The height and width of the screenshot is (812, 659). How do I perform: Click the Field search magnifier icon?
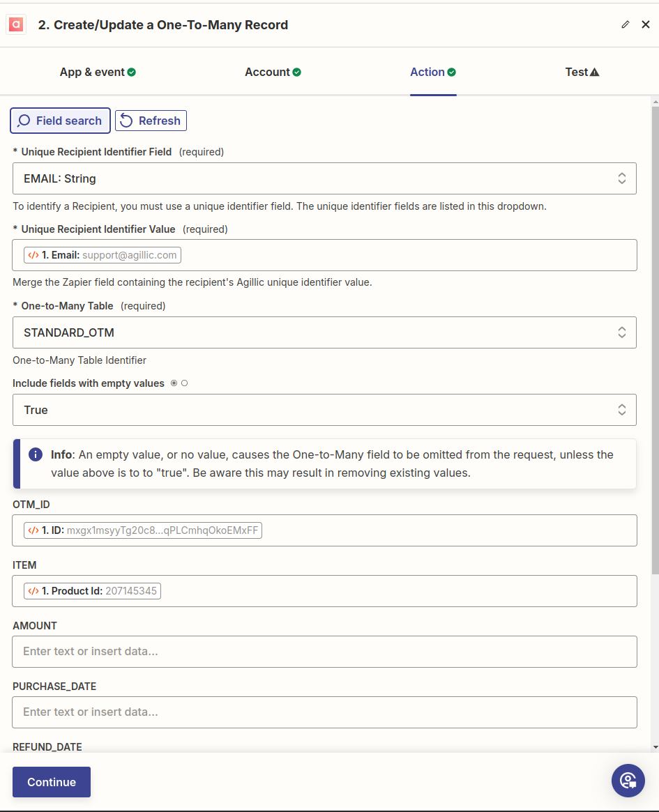click(x=24, y=121)
